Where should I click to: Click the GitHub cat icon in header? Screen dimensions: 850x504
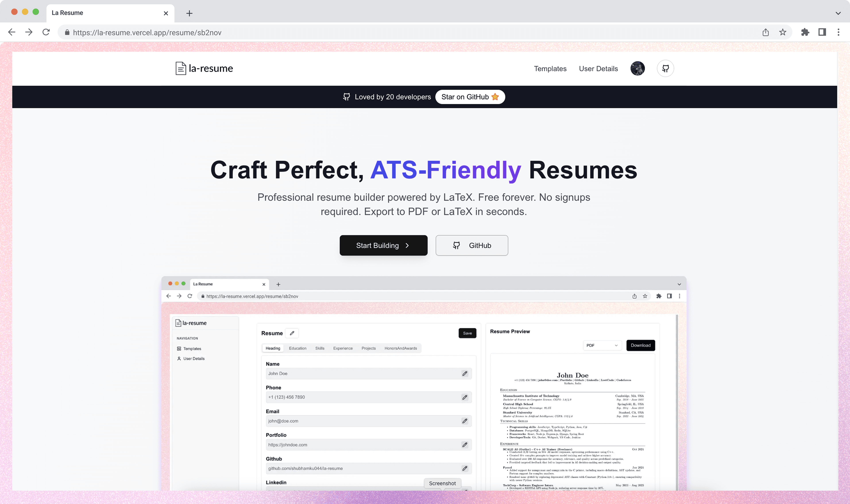pos(665,69)
